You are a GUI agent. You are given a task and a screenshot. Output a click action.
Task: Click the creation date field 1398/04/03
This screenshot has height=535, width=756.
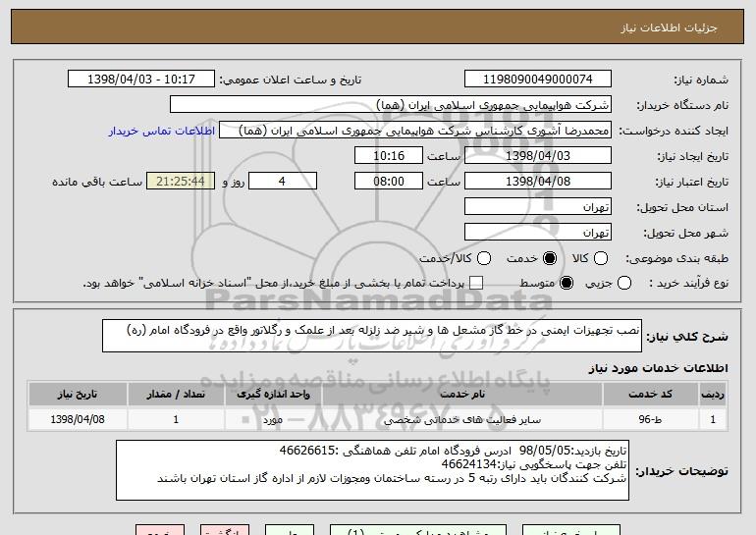(538, 155)
